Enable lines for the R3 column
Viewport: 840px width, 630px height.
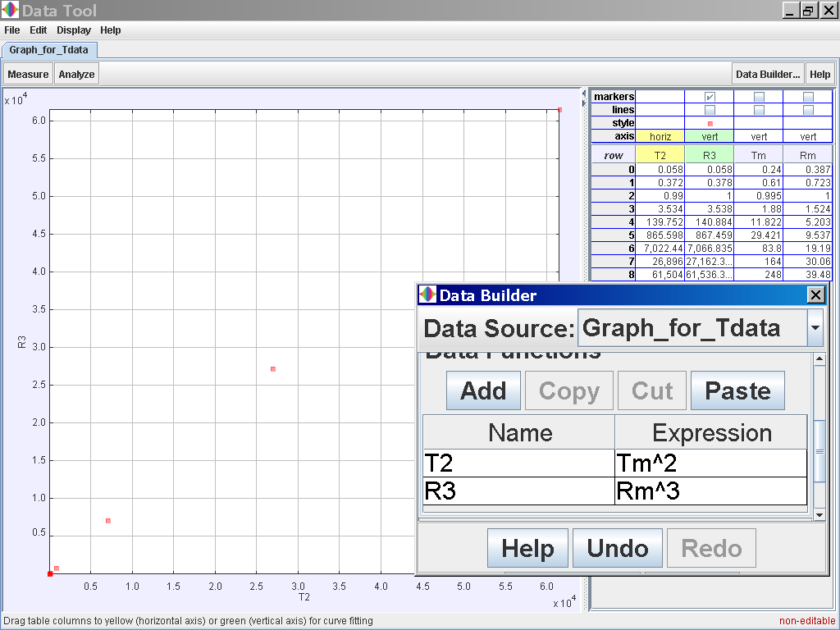pos(710,110)
